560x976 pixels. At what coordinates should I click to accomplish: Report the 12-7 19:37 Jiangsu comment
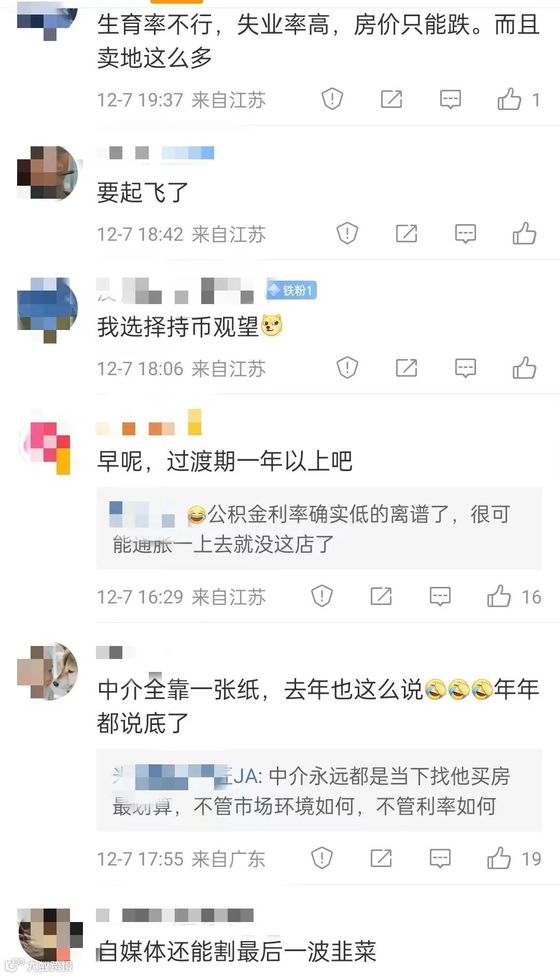point(332,99)
